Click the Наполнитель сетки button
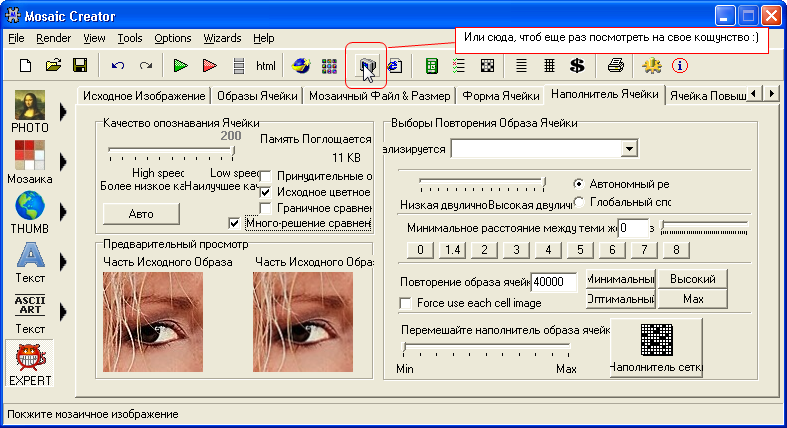Screen dimensions: 787x428 [x=656, y=347]
